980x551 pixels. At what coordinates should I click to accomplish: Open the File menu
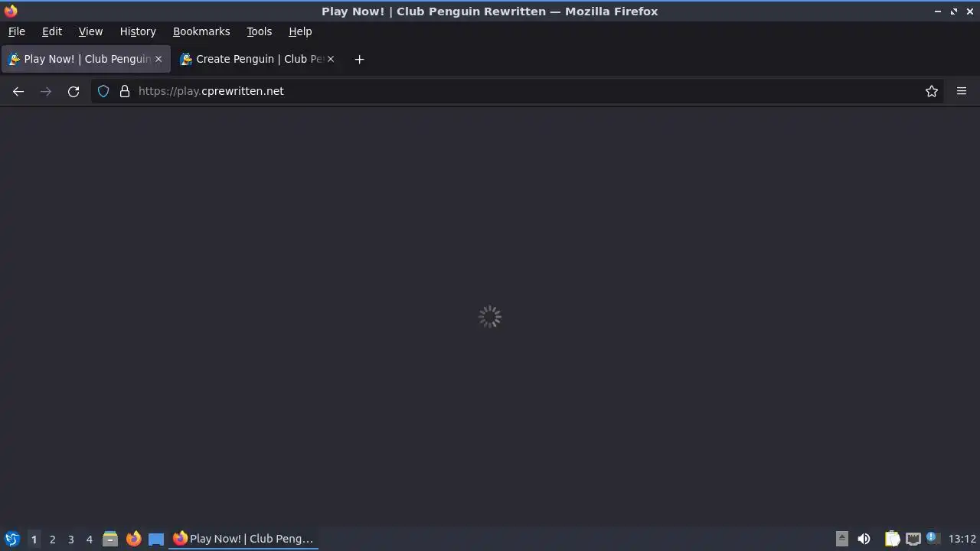tap(16, 31)
